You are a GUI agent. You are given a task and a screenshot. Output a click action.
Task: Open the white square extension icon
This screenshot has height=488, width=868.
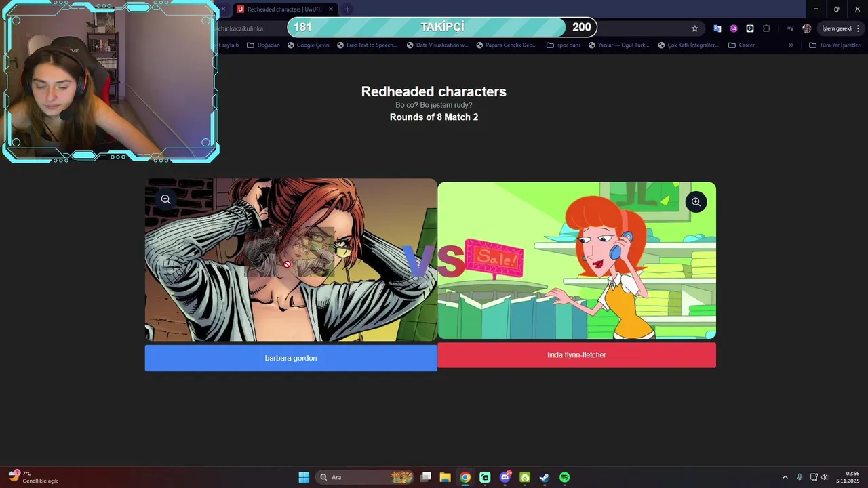[750, 28]
